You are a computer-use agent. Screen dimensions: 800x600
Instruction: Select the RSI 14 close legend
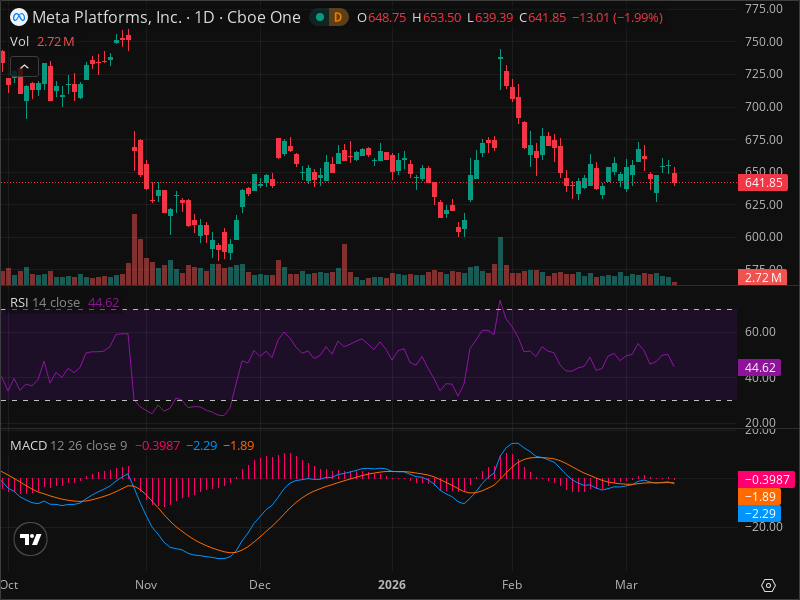tap(45, 303)
